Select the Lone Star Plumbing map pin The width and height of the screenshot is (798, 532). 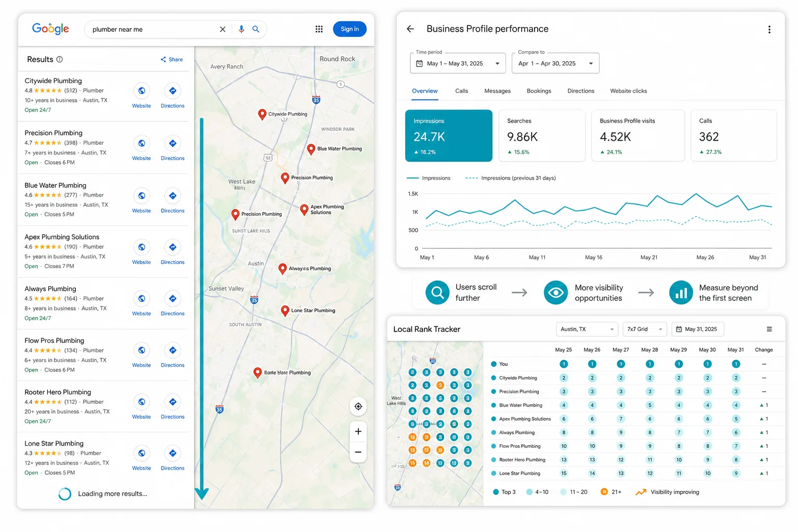click(x=285, y=311)
